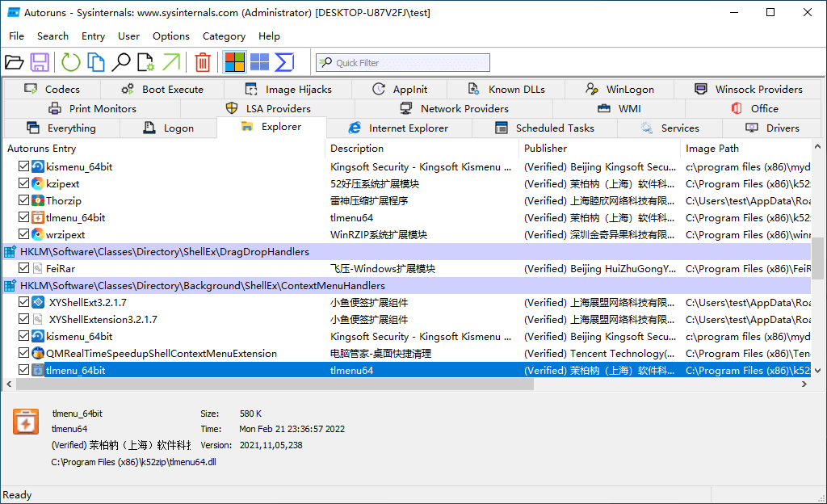Screen dimensions: 827x504
Task: Click the horizontal scrollbar left arrow
Action: [x=9, y=384]
